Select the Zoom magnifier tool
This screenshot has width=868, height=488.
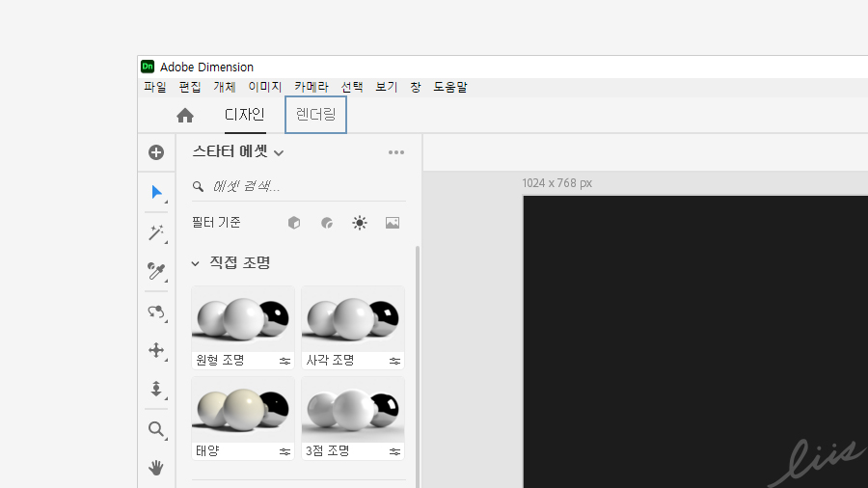[156, 429]
